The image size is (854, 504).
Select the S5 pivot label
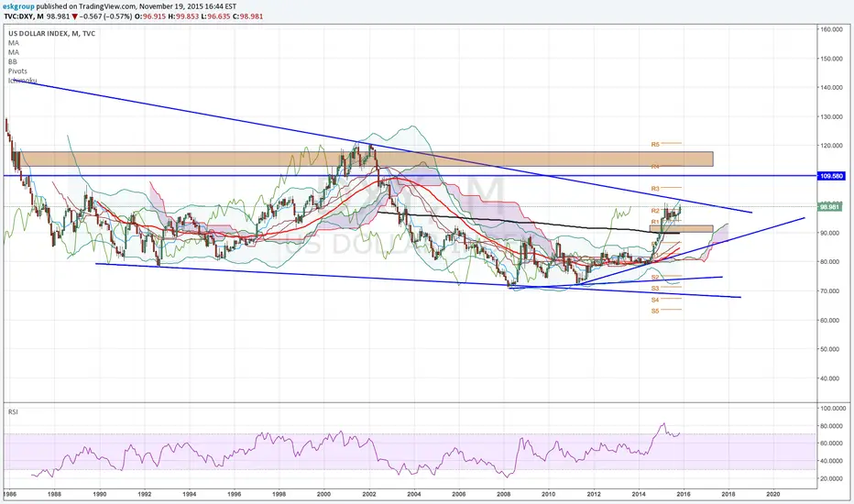point(655,312)
